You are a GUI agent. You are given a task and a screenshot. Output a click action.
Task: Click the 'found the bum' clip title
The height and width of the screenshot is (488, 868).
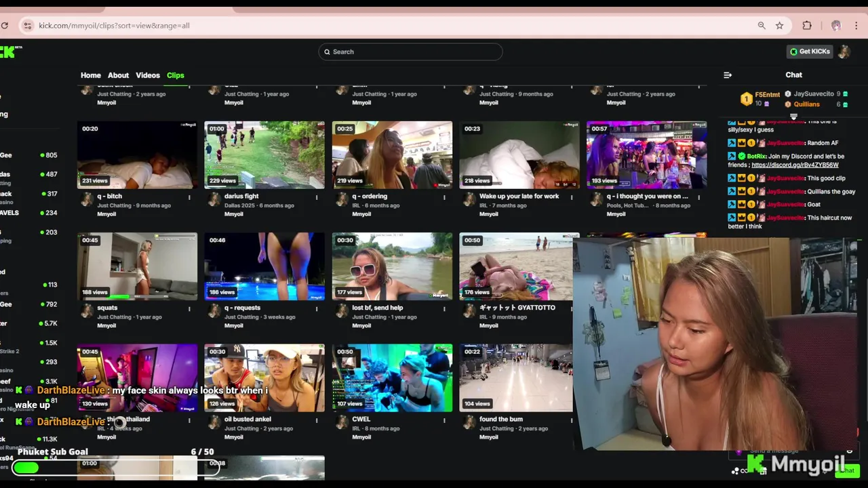coord(501,419)
